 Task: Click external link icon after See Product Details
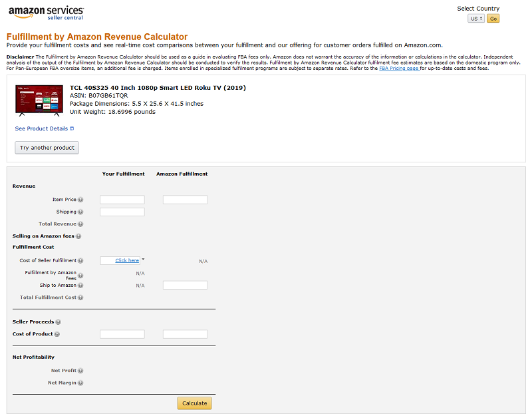point(72,128)
